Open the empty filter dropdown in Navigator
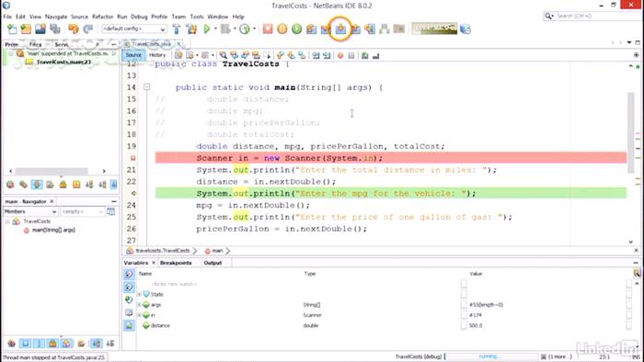The image size is (644, 362). 82,211
